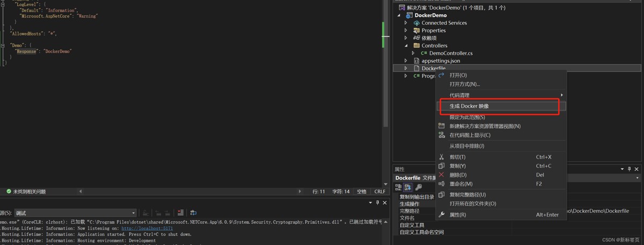Click the wrench icon beside 属性(R)
Viewport: 644px width, 245px height.
(x=442, y=214)
